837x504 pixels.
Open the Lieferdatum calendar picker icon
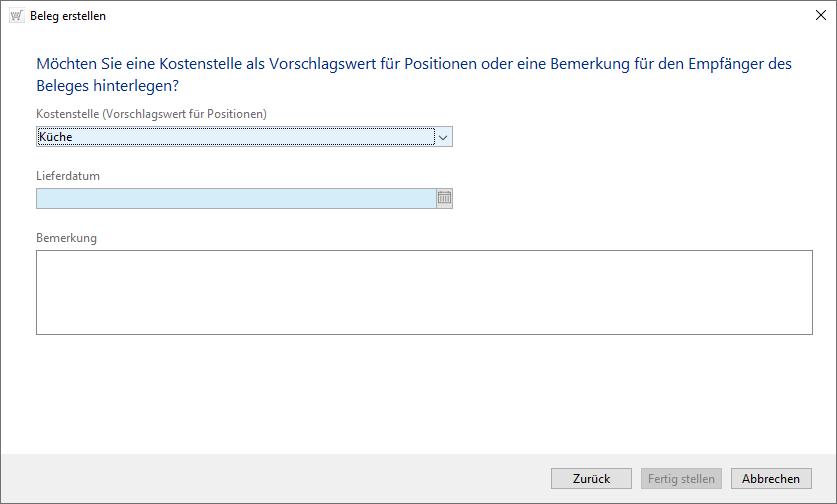coord(444,198)
